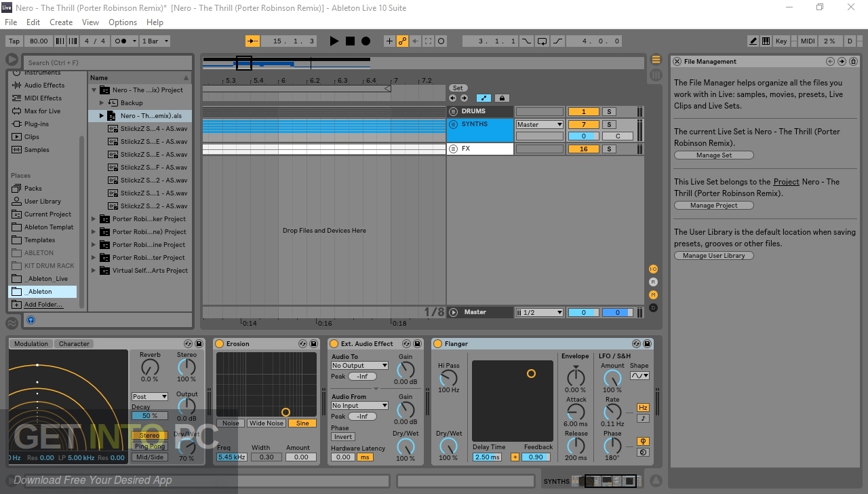The image size is (868, 494).
Task: Click the Automation Mode toggle icon
Action: (484, 98)
